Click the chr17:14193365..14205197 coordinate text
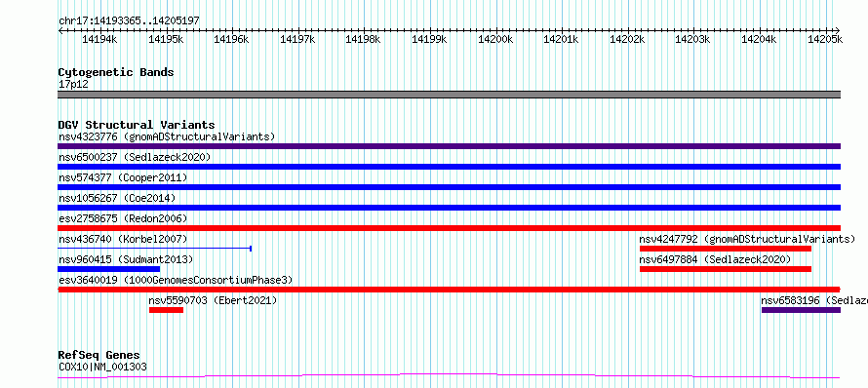The height and width of the screenshot is (388, 868). [x=129, y=21]
